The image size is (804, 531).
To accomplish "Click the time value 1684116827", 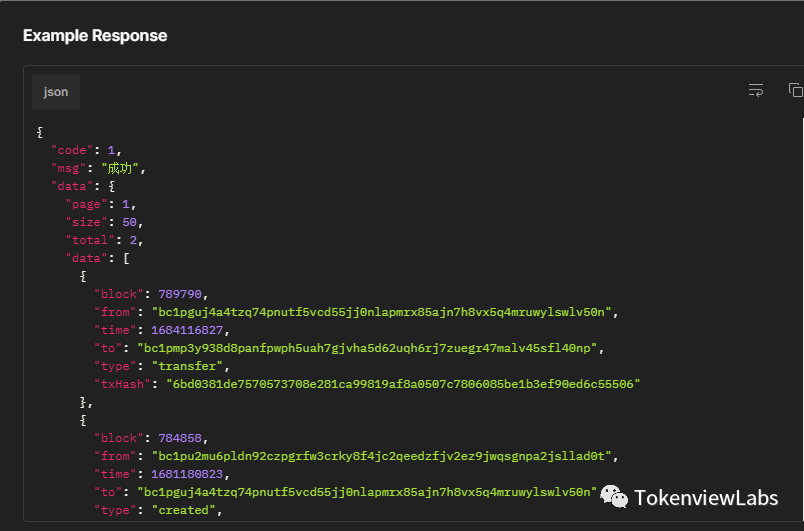I will point(187,330).
